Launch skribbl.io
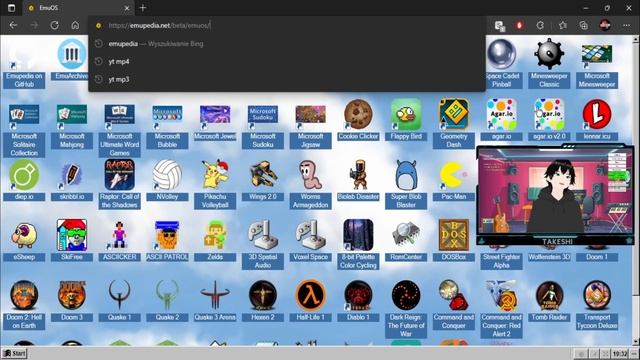This screenshot has height=360, width=640. pos(72,180)
